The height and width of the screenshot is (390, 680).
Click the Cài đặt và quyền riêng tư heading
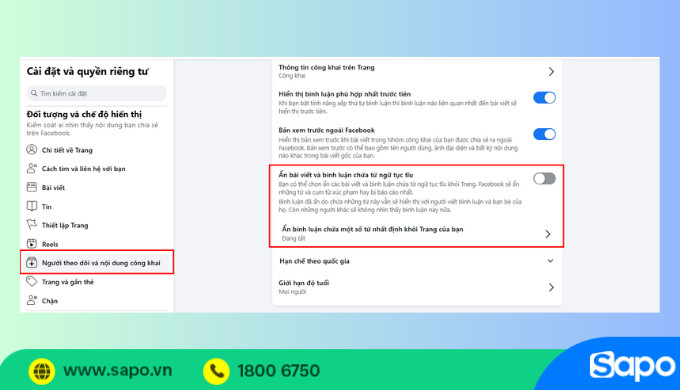coord(88,72)
